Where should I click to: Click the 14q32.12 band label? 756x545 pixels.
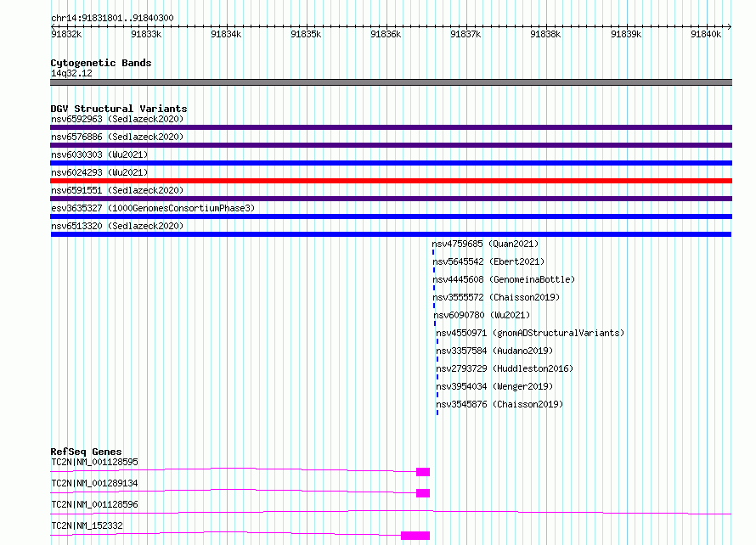coord(71,73)
